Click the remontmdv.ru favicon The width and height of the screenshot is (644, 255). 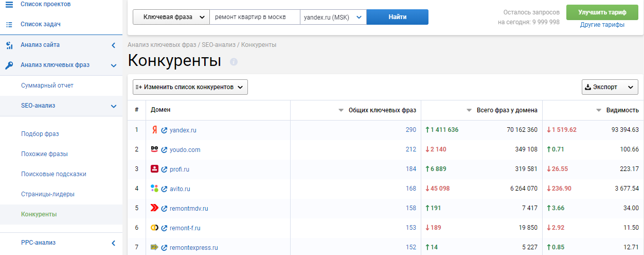154,208
